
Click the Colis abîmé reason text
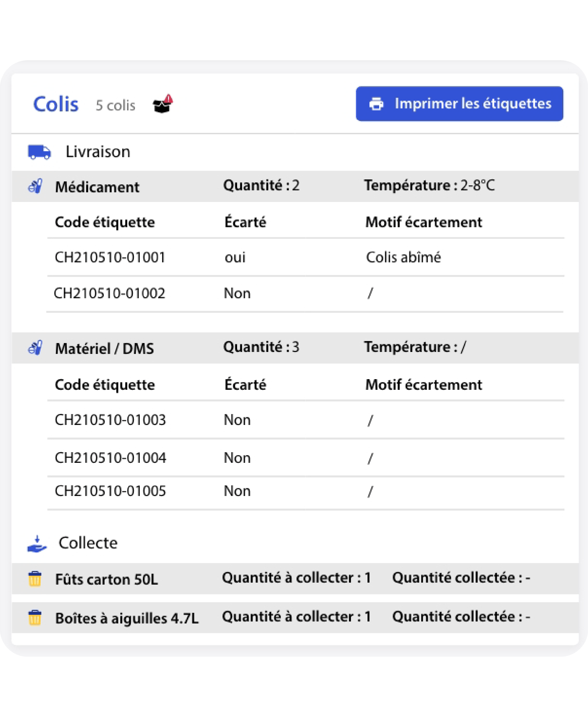coord(403,257)
